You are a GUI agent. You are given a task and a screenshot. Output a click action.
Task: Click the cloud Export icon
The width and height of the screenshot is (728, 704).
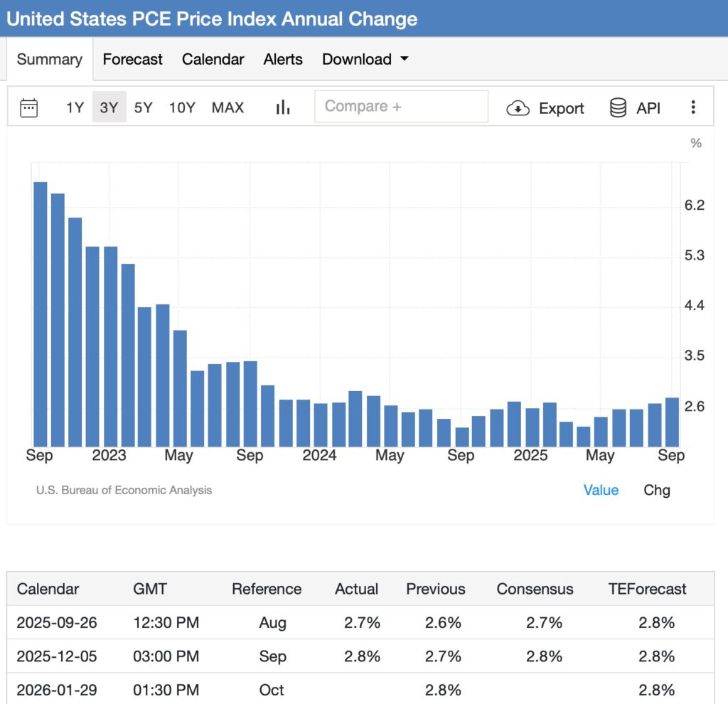coord(518,108)
